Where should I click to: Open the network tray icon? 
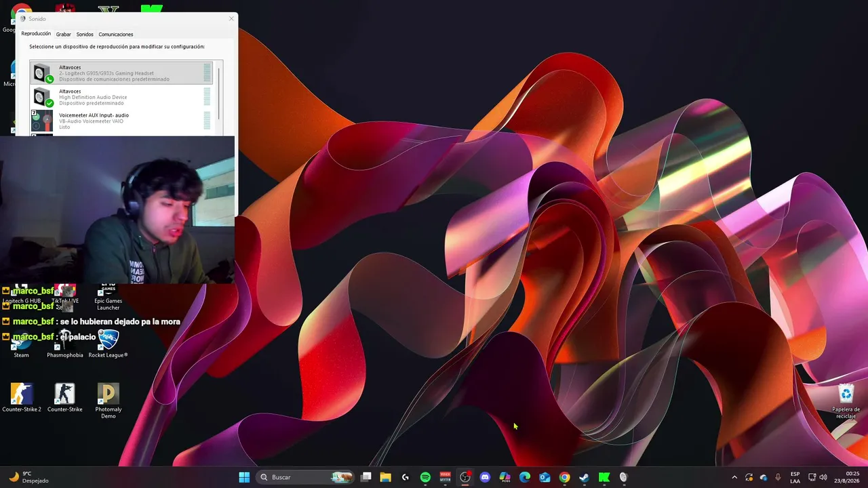[812, 477]
